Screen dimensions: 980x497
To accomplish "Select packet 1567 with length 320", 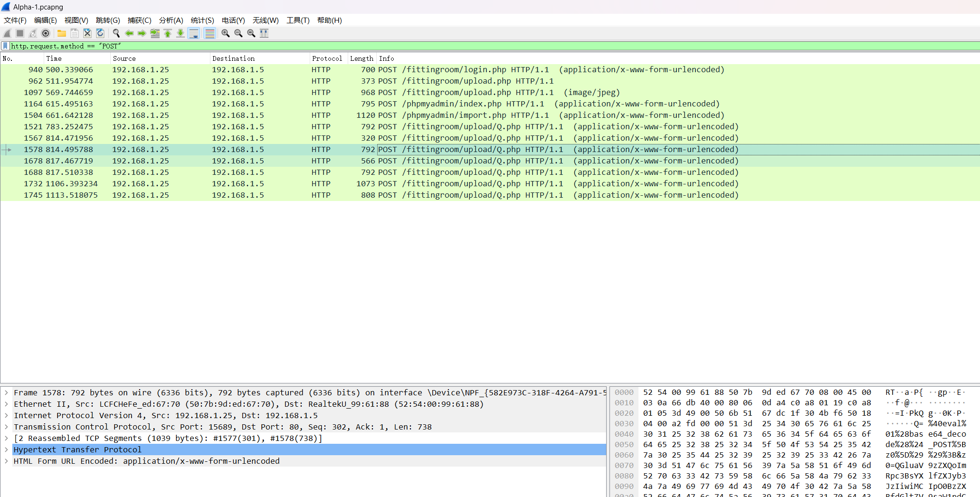I will click(x=490, y=138).
